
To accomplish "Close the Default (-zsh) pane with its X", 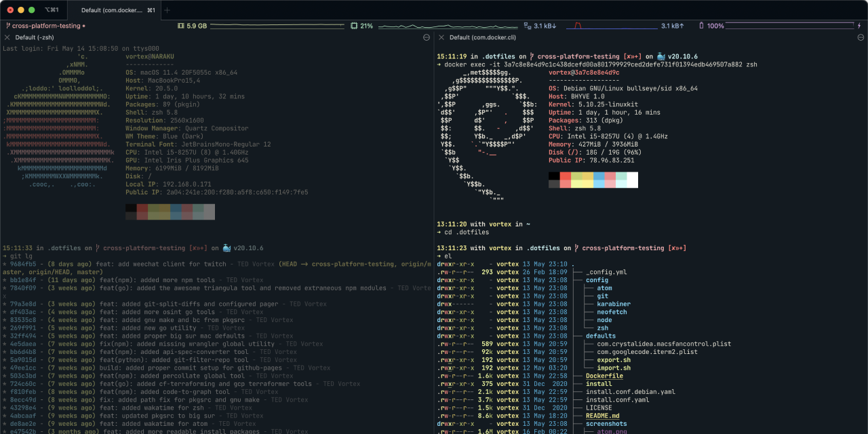I will [x=7, y=37].
